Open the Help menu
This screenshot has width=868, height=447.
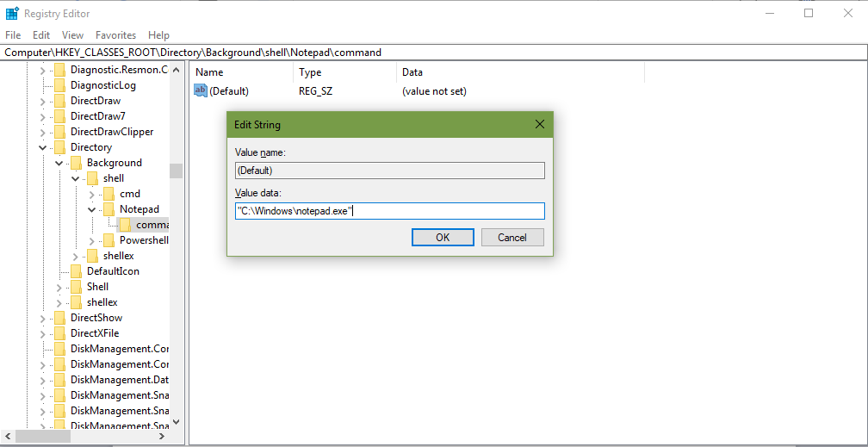tap(158, 35)
